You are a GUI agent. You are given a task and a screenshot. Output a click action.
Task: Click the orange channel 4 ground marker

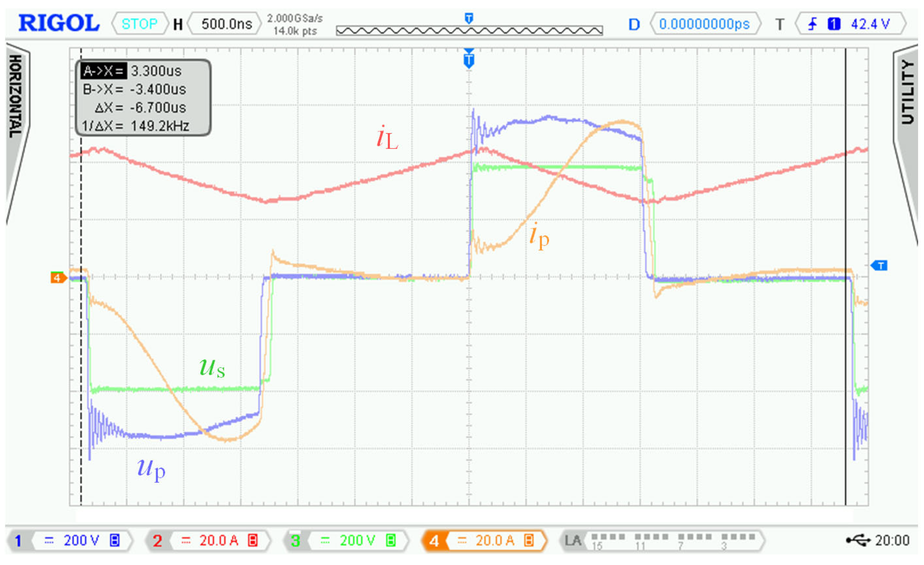(x=58, y=278)
